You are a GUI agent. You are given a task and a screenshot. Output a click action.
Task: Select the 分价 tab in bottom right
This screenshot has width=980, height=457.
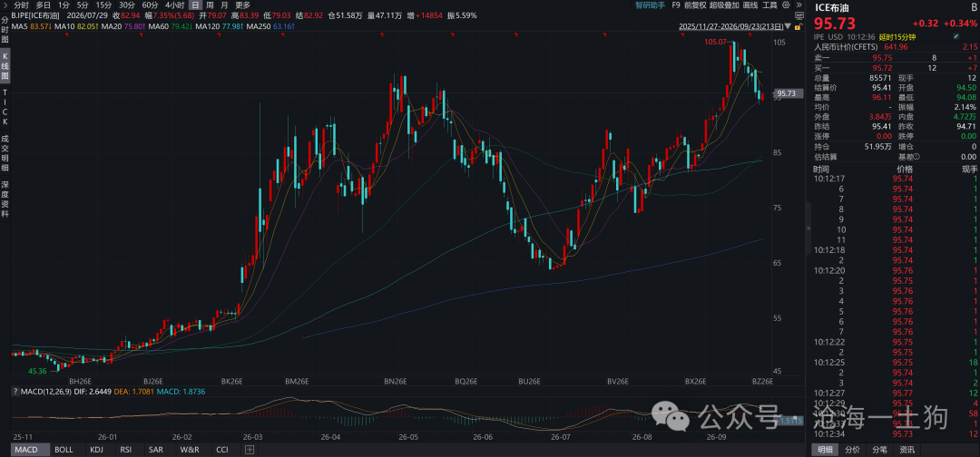coord(852,450)
